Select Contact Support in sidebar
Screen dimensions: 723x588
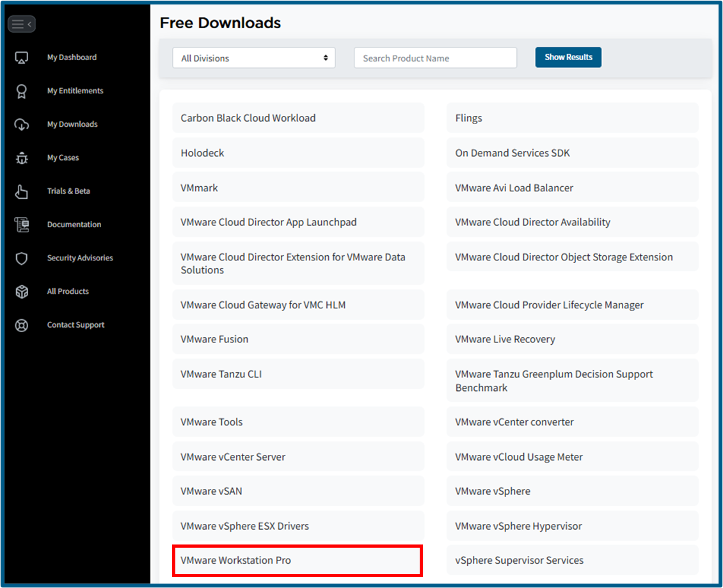point(75,324)
